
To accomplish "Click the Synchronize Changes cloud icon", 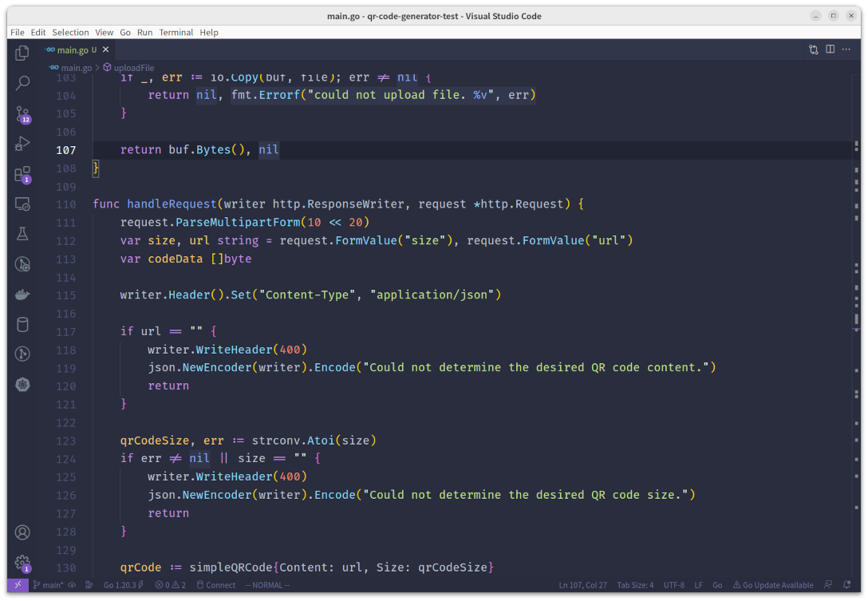I will (x=72, y=585).
